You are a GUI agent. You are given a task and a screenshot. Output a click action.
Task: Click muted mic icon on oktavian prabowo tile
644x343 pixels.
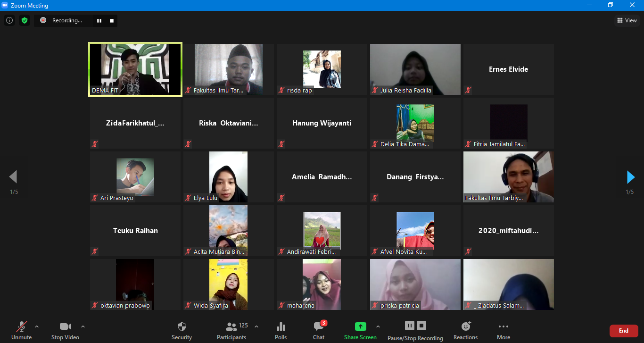[x=95, y=305]
